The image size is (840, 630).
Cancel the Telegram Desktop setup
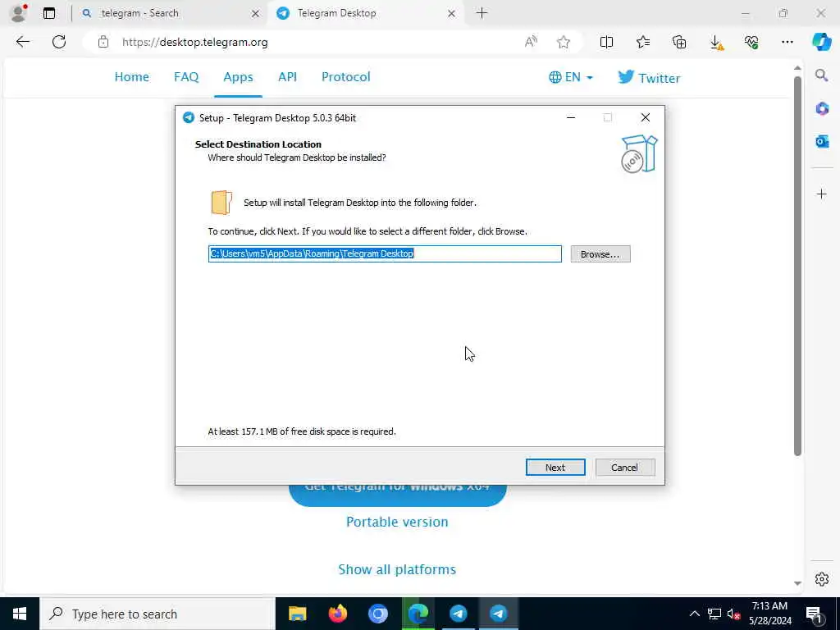pyautogui.click(x=624, y=467)
